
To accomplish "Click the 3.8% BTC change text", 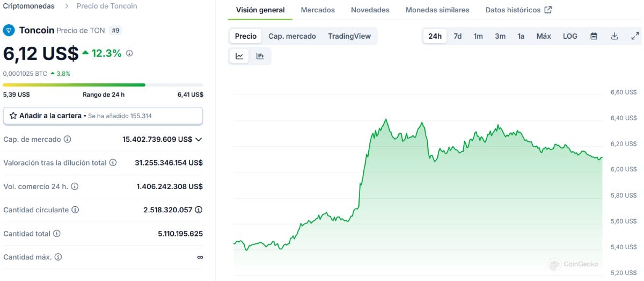I will (63, 74).
